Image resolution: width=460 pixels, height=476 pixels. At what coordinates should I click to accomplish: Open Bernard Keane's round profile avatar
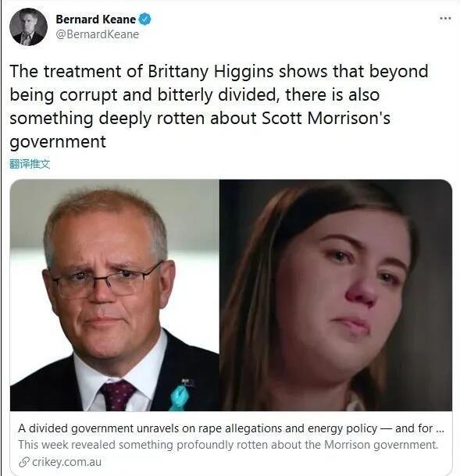point(28,27)
